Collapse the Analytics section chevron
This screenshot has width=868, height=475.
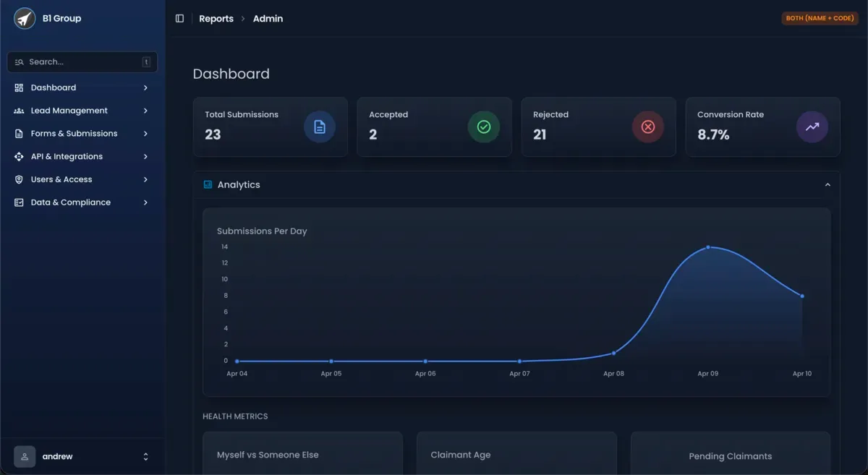click(827, 184)
